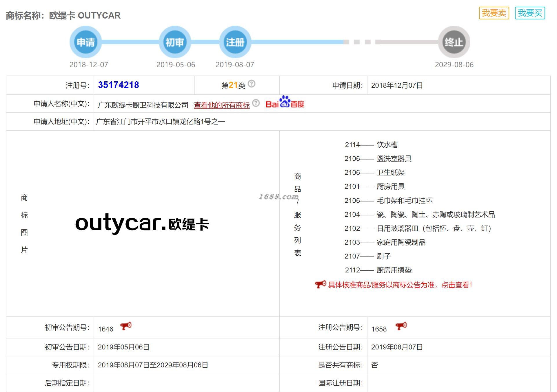Select the 2106 盥洗室器具 goods entry
The width and height of the screenshot is (557, 392).
pos(378,159)
